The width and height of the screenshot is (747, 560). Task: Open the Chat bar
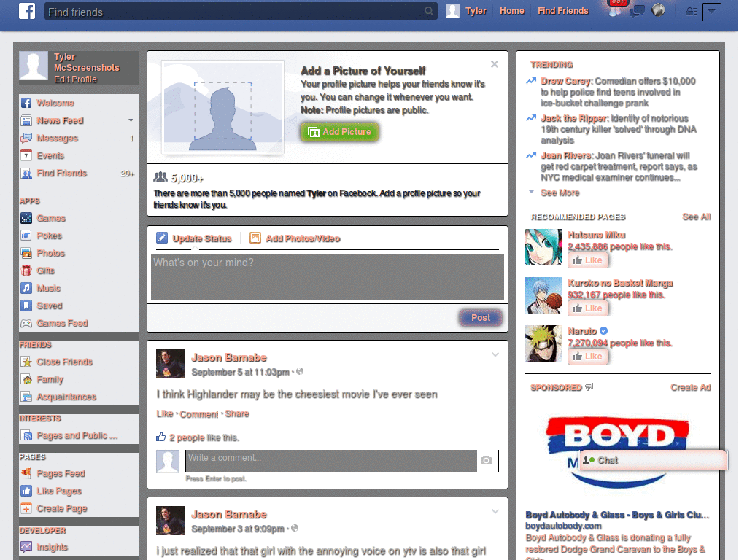pyautogui.click(x=653, y=460)
